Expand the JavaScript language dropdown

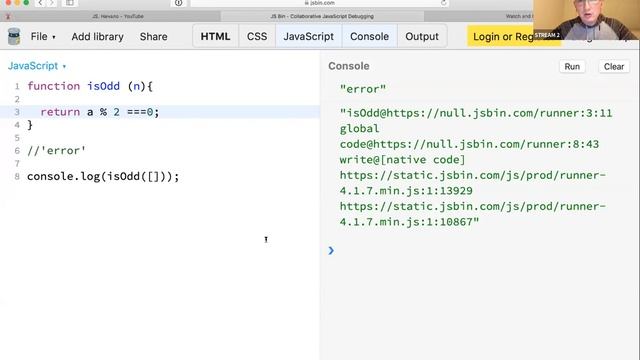pyautogui.click(x=37, y=66)
